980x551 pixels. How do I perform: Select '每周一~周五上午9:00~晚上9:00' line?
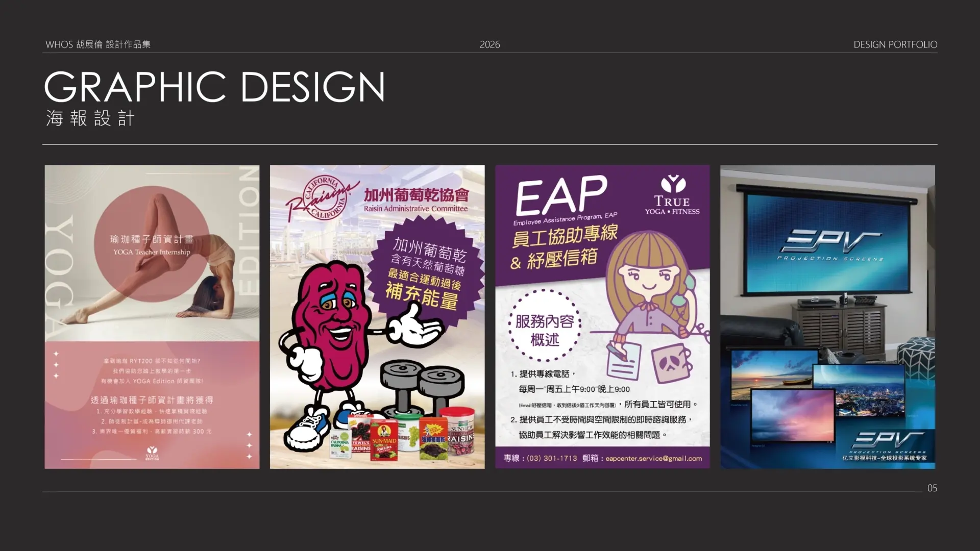(x=574, y=389)
